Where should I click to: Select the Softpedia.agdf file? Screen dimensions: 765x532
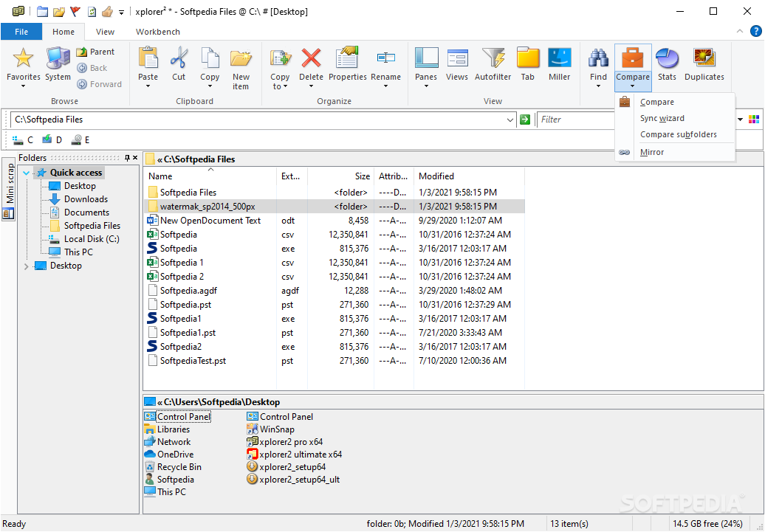coord(188,291)
